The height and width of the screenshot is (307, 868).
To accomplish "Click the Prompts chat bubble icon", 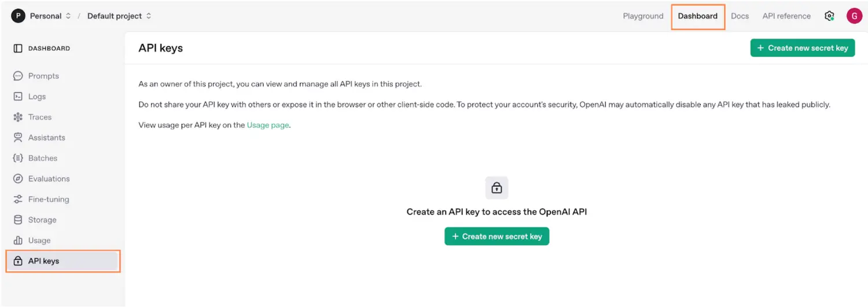I will [18, 76].
